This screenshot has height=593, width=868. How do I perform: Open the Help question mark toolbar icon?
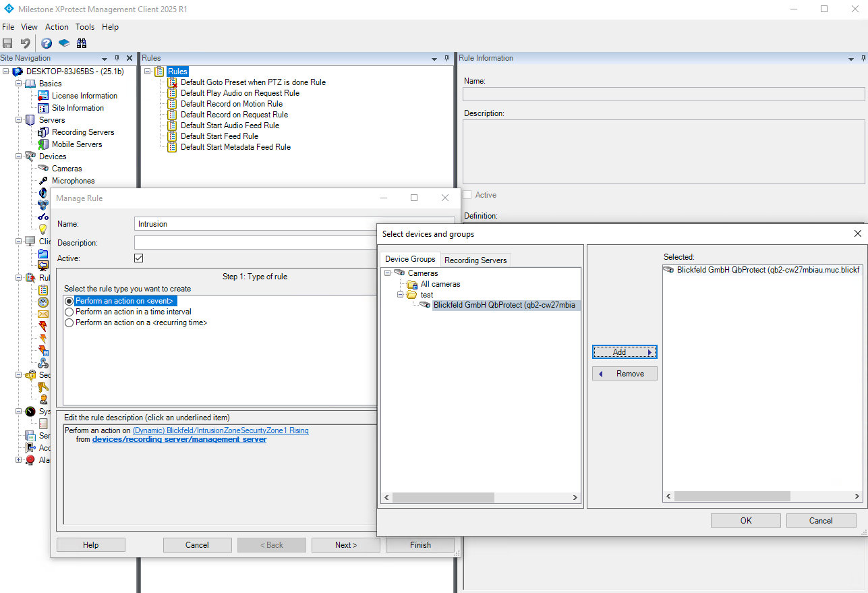pos(47,43)
